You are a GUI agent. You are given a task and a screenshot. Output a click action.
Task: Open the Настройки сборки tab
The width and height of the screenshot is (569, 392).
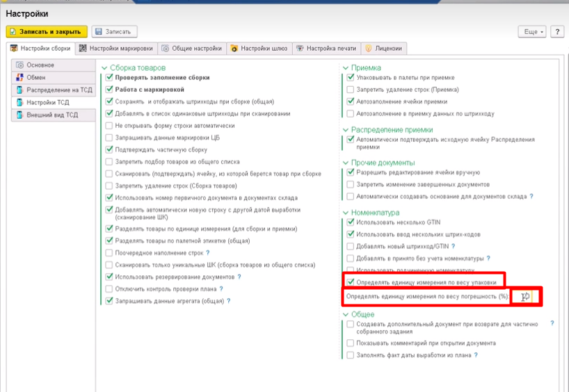click(40, 48)
